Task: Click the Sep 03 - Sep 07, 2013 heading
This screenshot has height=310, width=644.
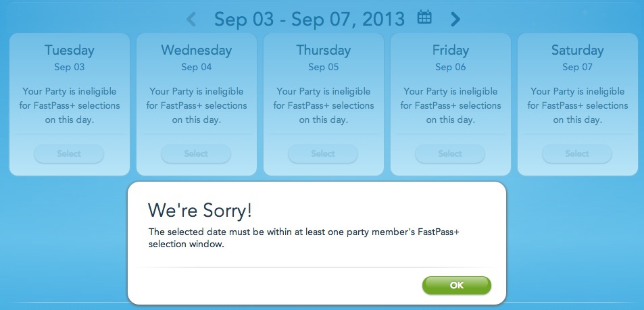Action: [x=309, y=19]
